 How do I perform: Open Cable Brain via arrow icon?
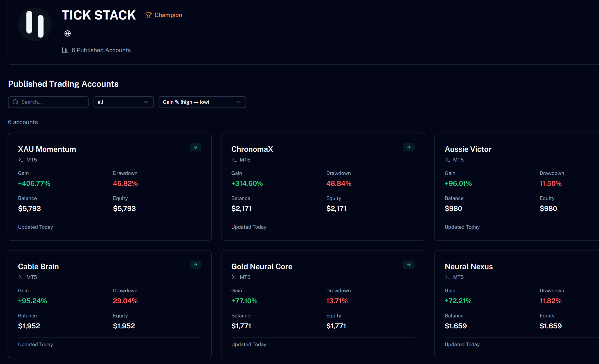(195, 265)
